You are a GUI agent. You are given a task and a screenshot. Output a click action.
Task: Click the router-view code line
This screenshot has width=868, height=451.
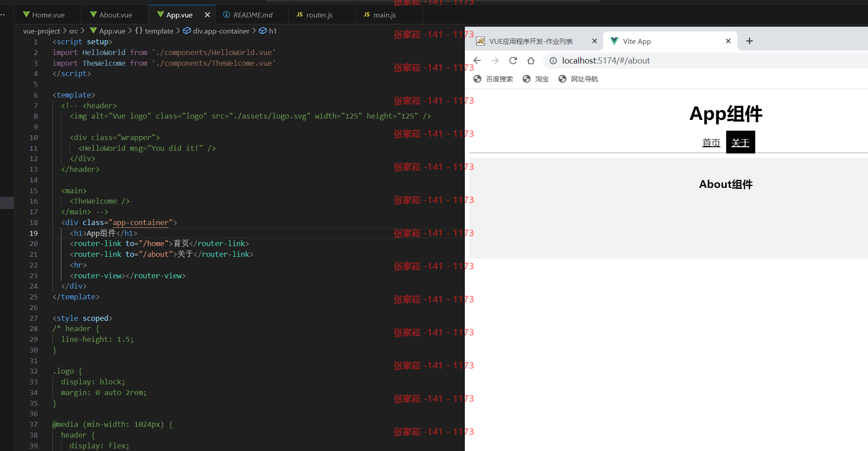click(128, 276)
